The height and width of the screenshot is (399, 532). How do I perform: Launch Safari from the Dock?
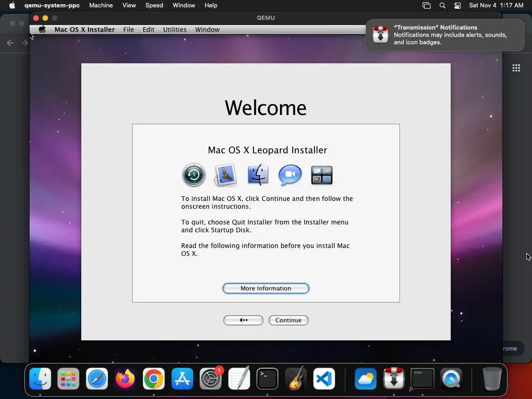point(97,379)
